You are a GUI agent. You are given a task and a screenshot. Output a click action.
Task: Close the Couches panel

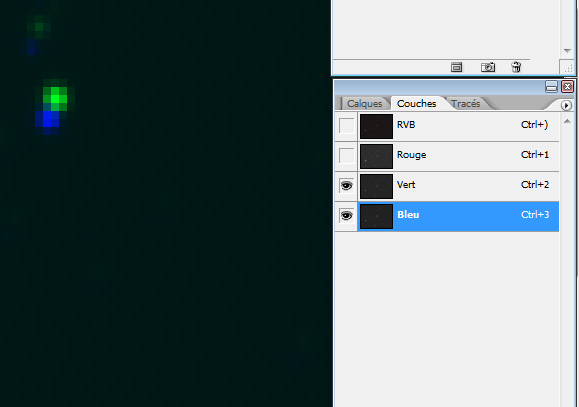pyautogui.click(x=568, y=86)
